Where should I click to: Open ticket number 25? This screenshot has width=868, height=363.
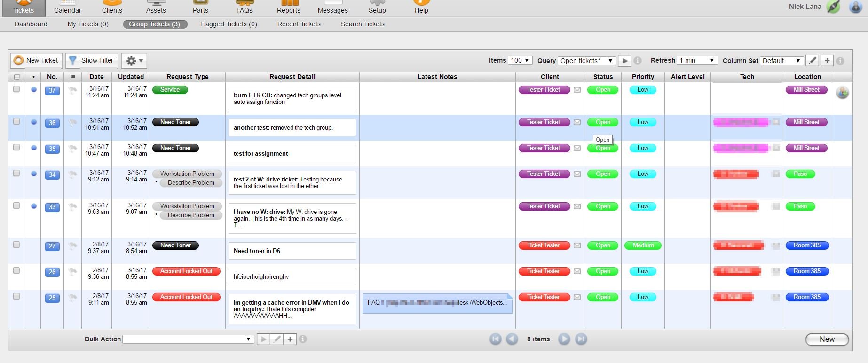click(52, 298)
